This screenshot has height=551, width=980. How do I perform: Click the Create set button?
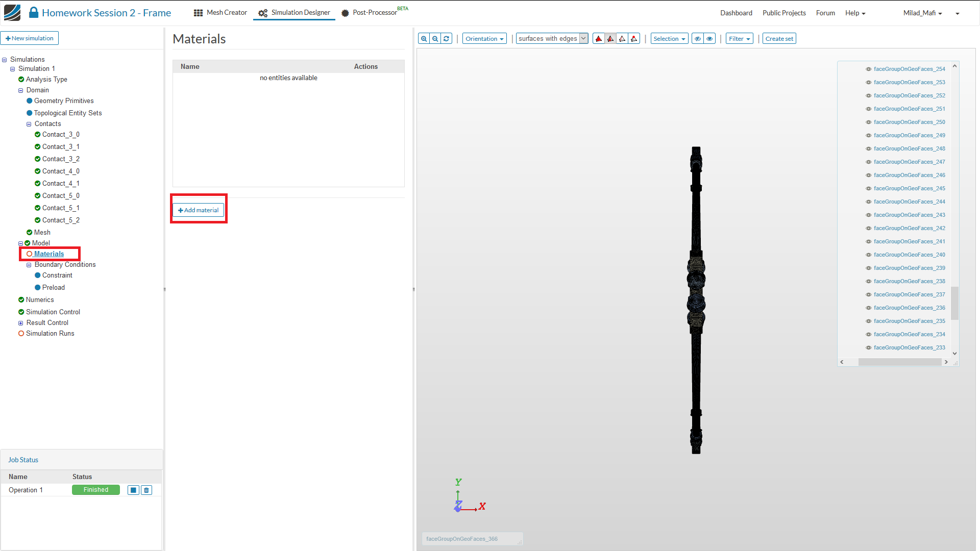(x=779, y=39)
